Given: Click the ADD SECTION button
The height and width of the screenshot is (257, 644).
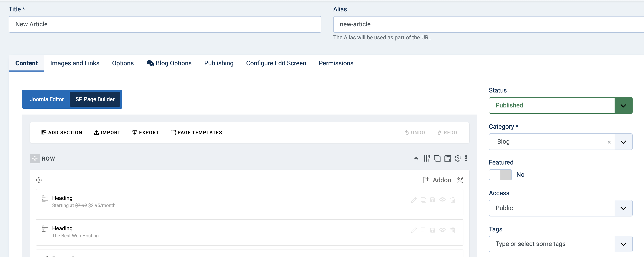Looking at the screenshot, I should (x=62, y=132).
